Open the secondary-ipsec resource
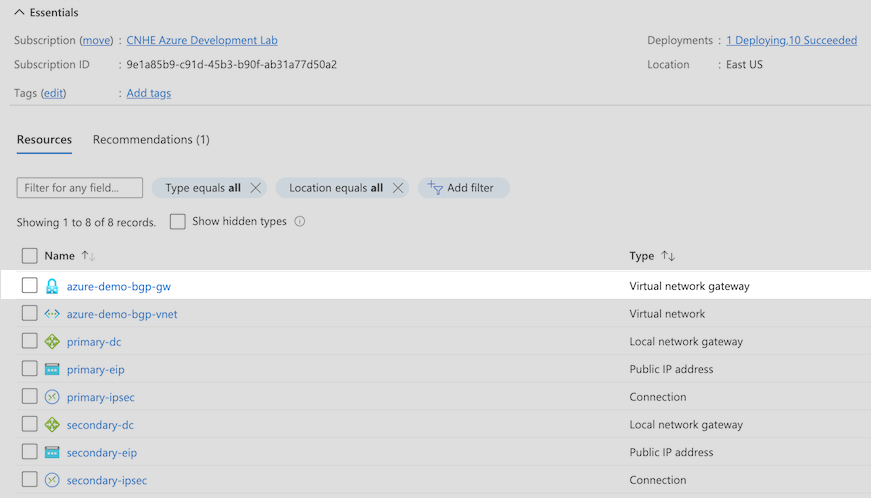The height and width of the screenshot is (498, 871). coord(107,481)
